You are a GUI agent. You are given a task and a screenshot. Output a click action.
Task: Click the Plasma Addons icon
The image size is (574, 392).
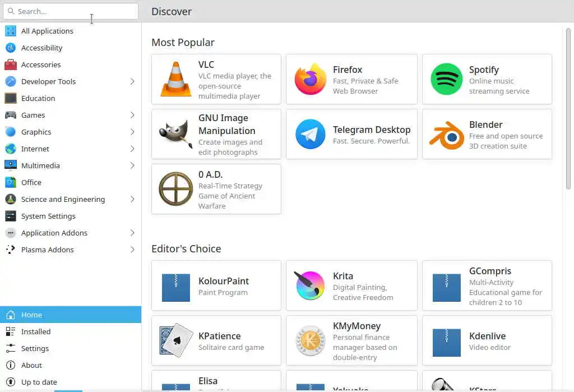point(11,250)
